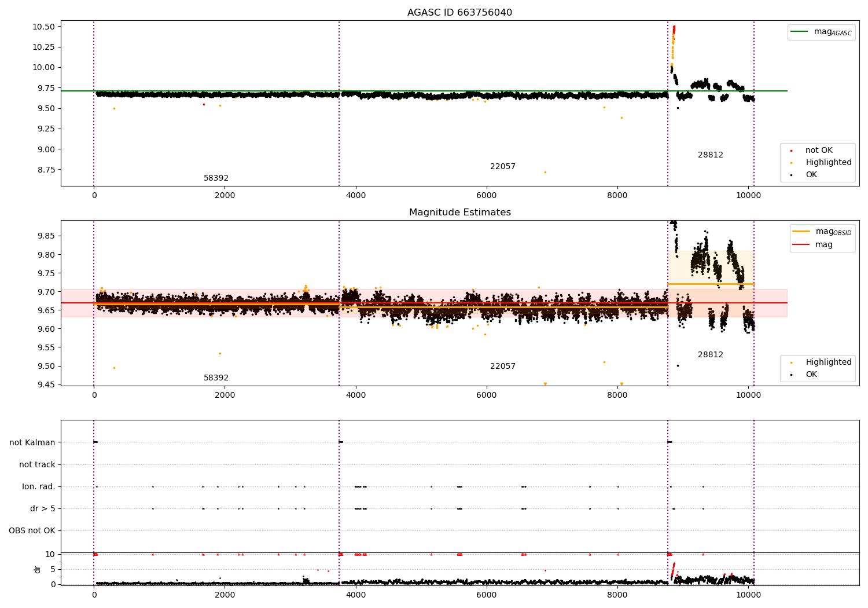Click the orange mag OBSID legend entry

[822, 232]
